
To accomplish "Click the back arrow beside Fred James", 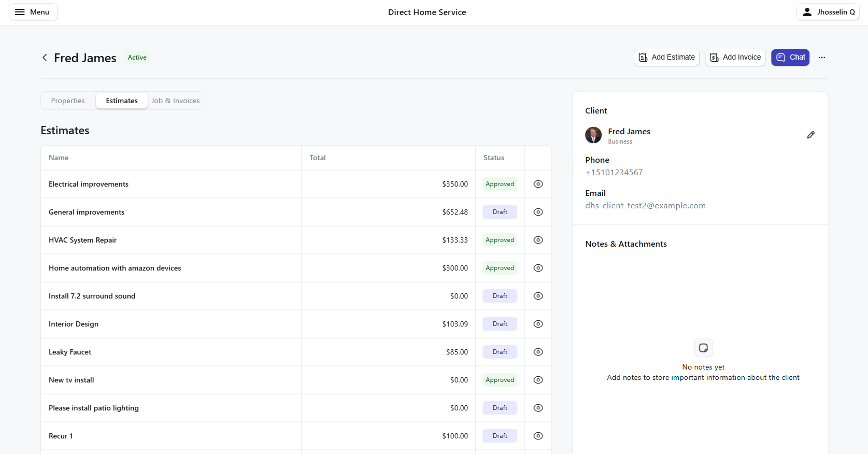I will pos(45,58).
